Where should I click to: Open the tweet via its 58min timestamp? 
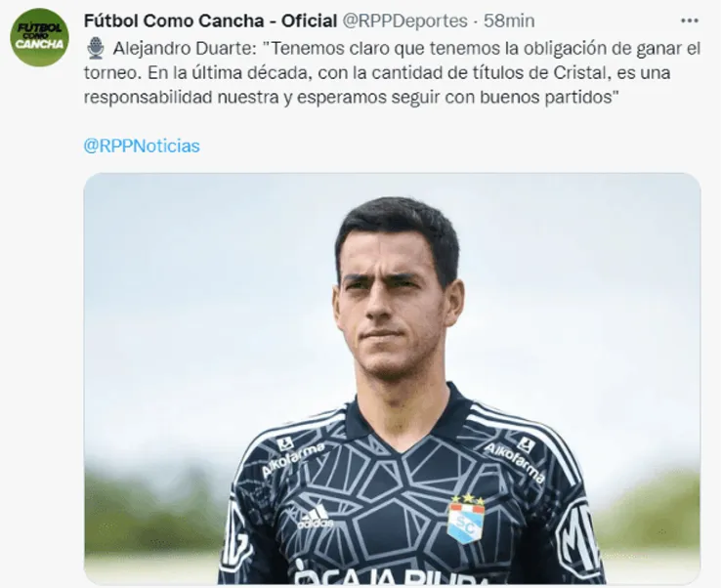(509, 21)
